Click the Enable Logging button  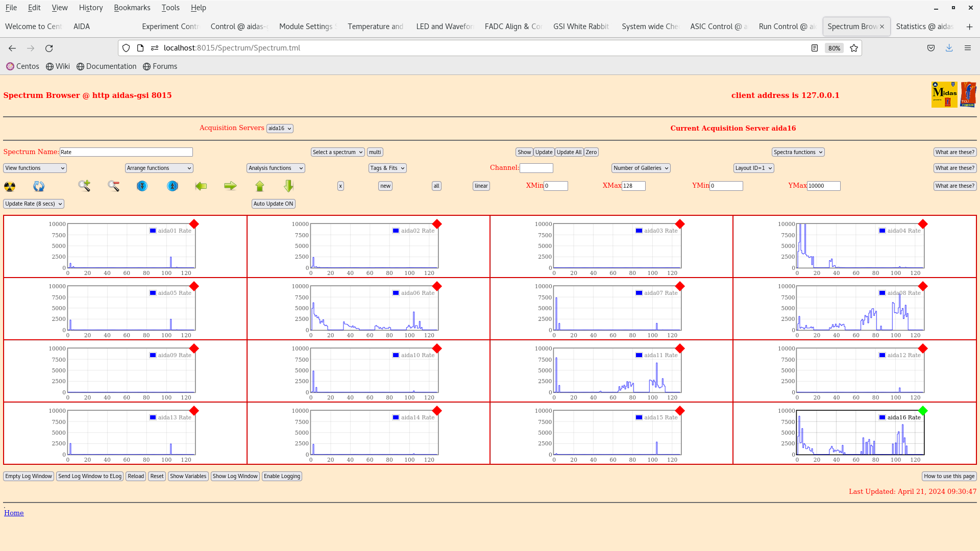282,477
